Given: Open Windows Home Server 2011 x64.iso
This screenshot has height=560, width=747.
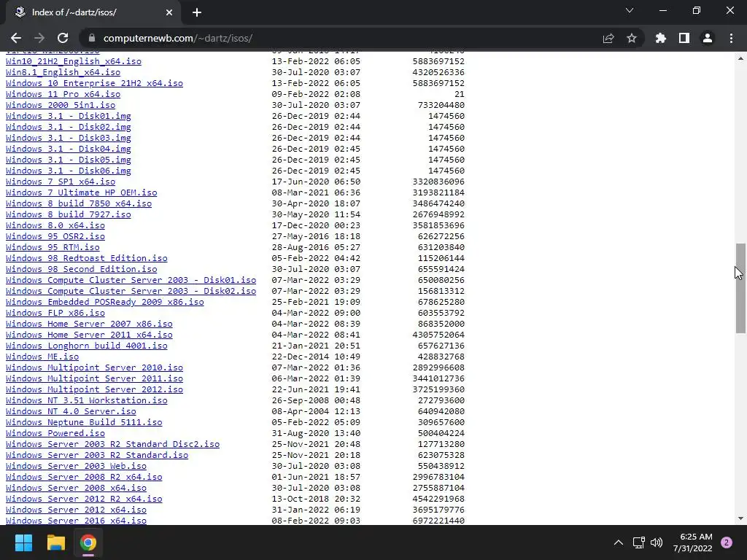Looking at the screenshot, I should 89,335.
